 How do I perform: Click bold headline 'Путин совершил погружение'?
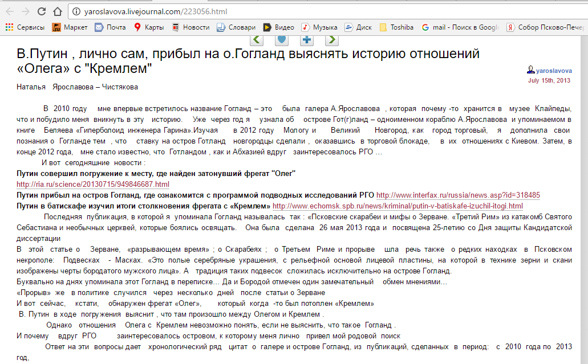pos(156,173)
